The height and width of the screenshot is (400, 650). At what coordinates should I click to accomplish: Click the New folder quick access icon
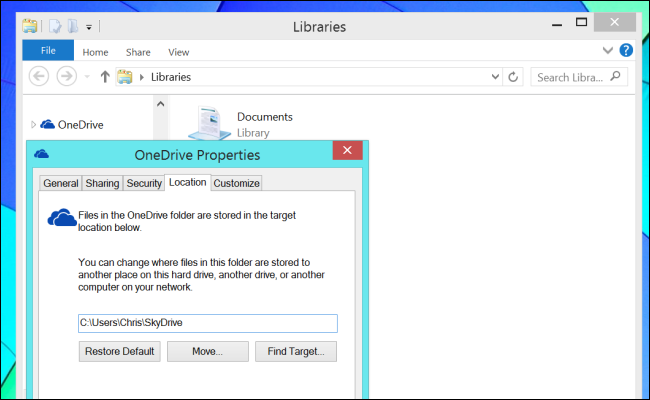click(x=73, y=26)
